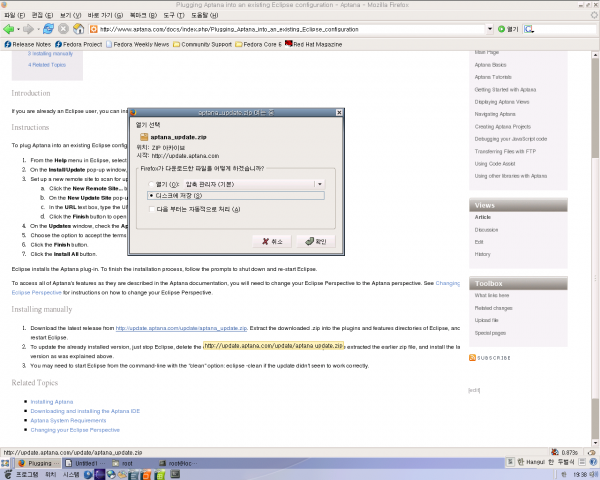Viewport: 600px width, 480px height.
Task: Open Getting Started with Aptana sidebar link
Action: click(505, 90)
